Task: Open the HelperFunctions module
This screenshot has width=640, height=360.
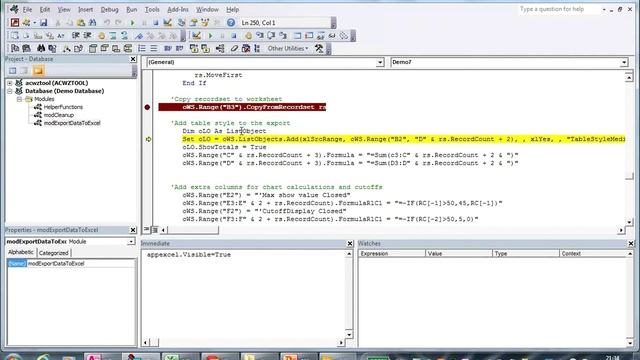Action: coord(63,107)
